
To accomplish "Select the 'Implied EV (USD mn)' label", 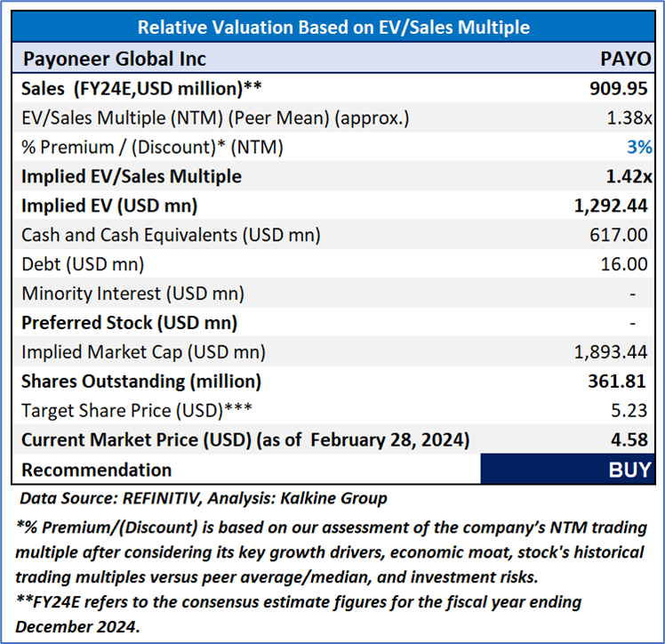I will tap(109, 205).
